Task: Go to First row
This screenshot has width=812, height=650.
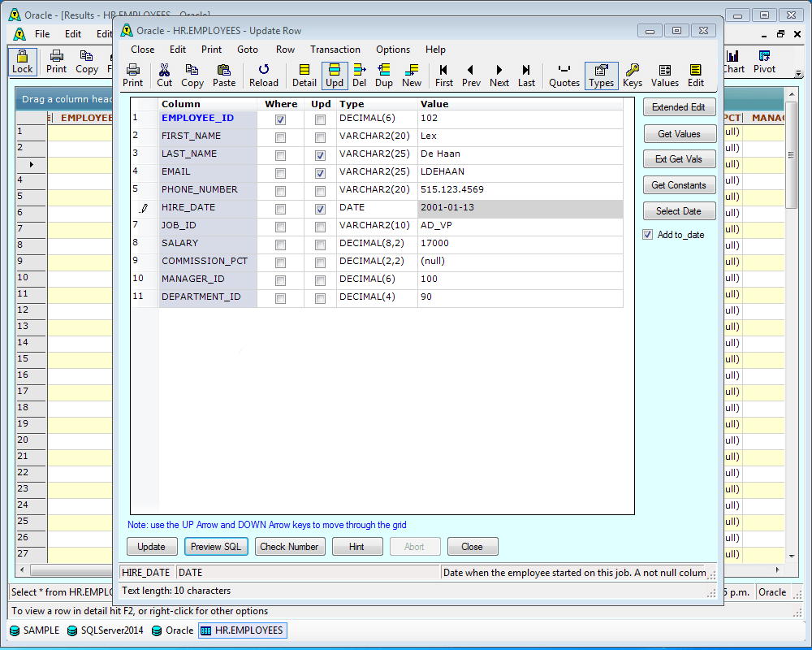Action: (444, 76)
